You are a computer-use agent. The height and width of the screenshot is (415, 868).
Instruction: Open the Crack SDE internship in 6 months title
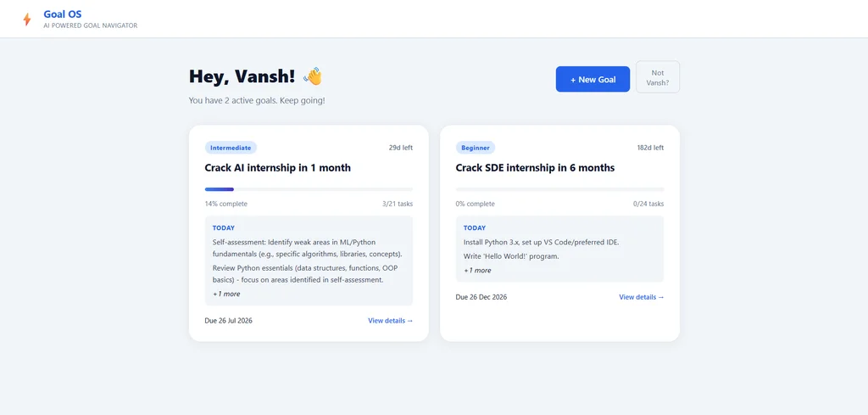tap(535, 168)
